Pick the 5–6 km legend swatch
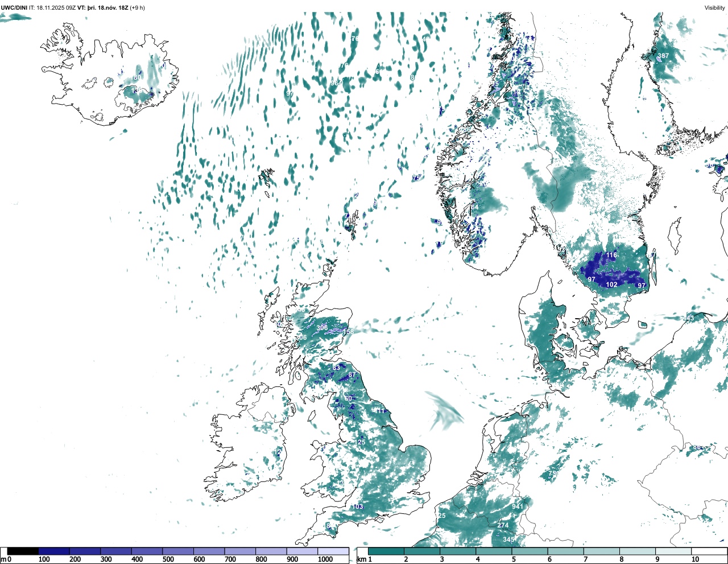The image size is (728, 564). [x=530, y=551]
